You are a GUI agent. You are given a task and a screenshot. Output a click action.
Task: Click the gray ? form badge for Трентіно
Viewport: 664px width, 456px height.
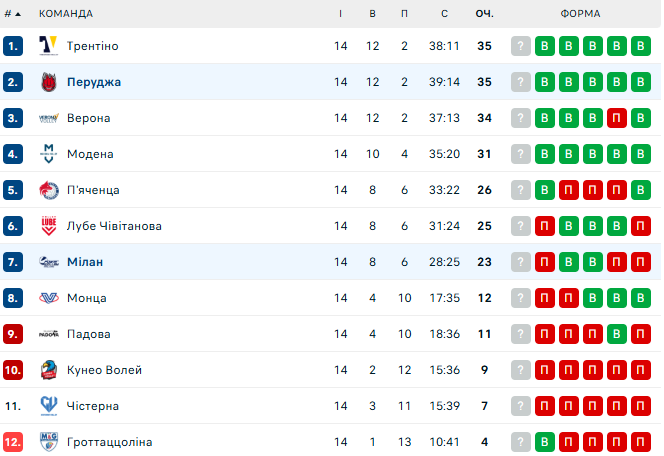(521, 46)
